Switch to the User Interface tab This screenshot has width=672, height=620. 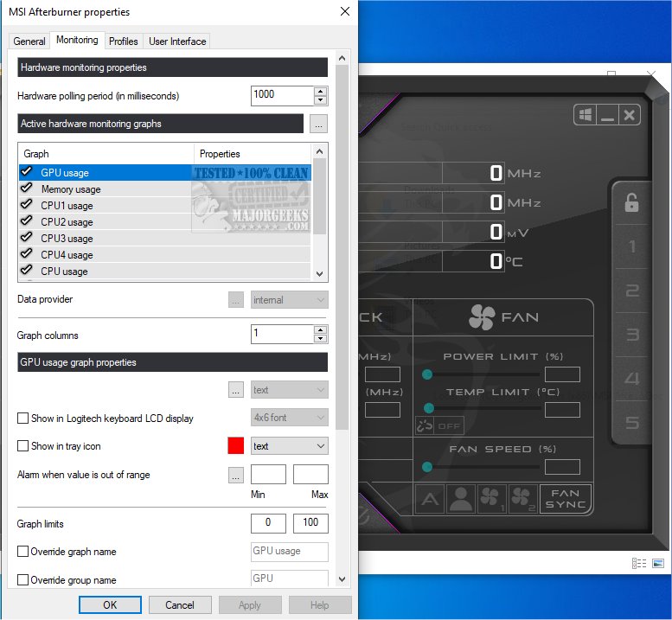[x=177, y=42]
